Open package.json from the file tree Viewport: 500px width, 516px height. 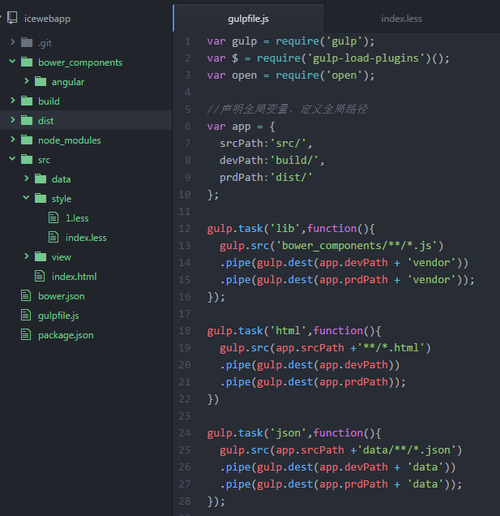pyautogui.click(x=66, y=335)
